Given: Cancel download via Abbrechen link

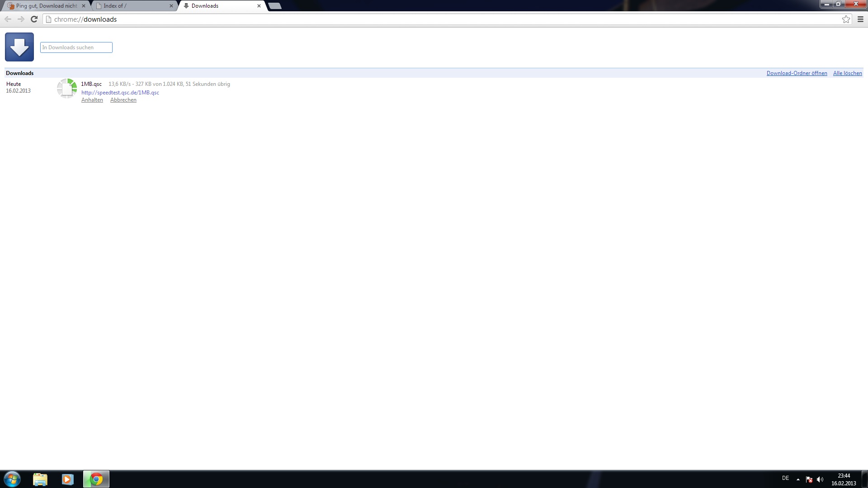Looking at the screenshot, I should click(x=123, y=100).
